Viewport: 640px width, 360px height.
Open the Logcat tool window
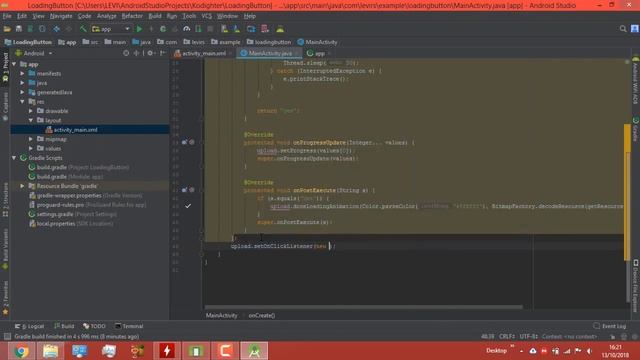tap(29, 326)
